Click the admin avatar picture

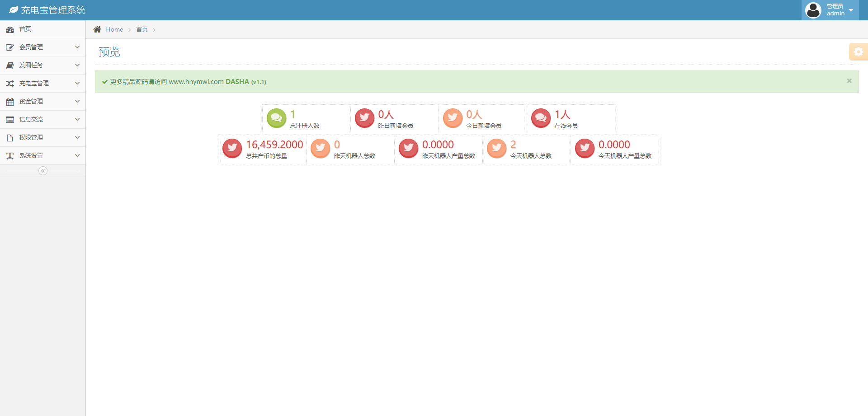[x=813, y=10]
